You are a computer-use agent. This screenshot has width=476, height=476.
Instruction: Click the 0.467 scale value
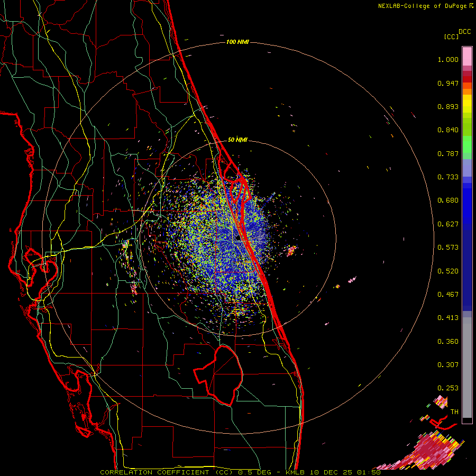pyautogui.click(x=448, y=295)
